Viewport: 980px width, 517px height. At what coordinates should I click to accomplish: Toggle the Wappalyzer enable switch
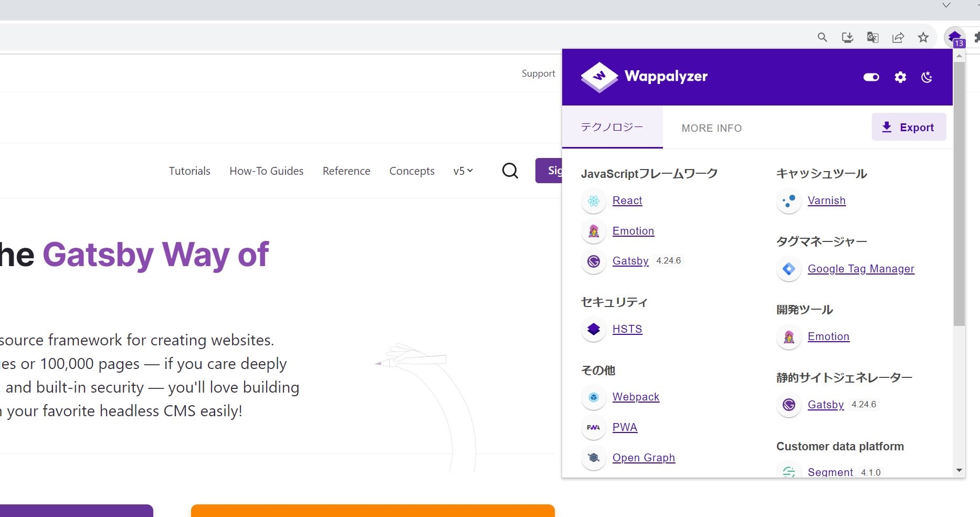click(x=871, y=77)
